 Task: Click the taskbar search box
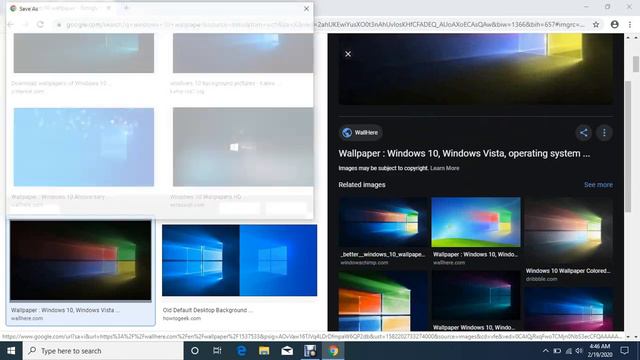tap(103, 351)
